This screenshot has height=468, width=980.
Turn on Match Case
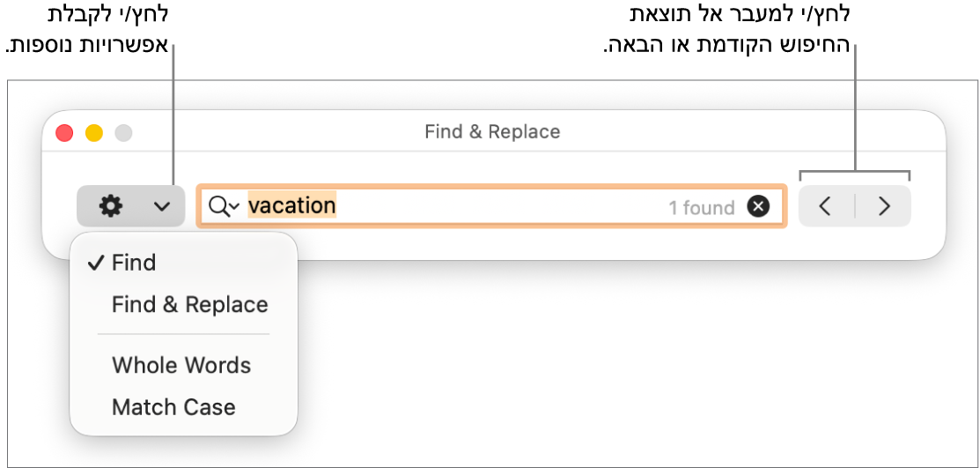[x=173, y=407]
